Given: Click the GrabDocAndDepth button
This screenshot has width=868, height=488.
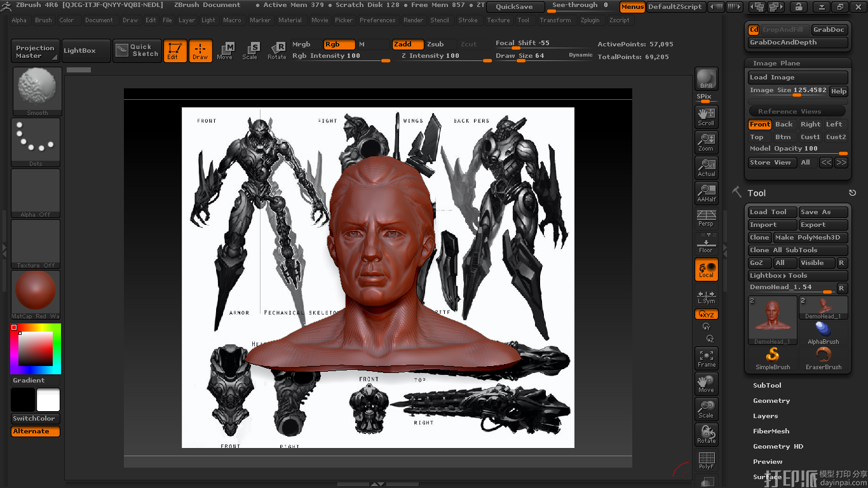Looking at the screenshot, I should [797, 43].
